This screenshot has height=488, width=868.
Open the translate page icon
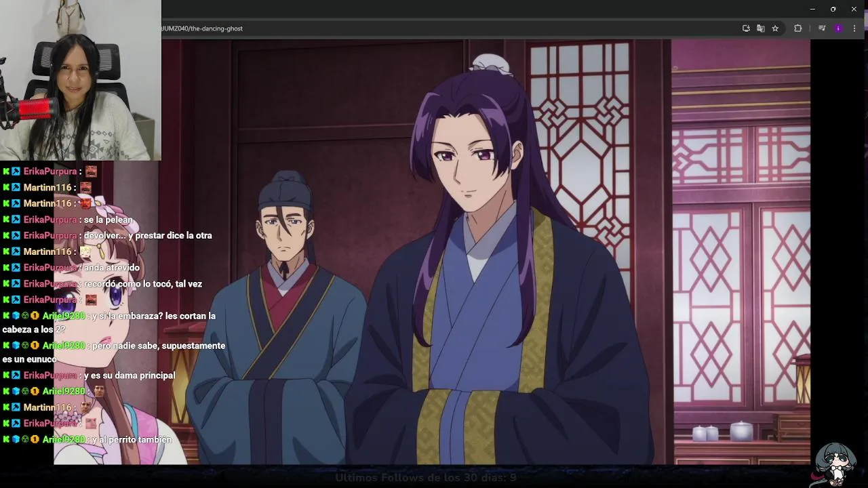click(761, 28)
